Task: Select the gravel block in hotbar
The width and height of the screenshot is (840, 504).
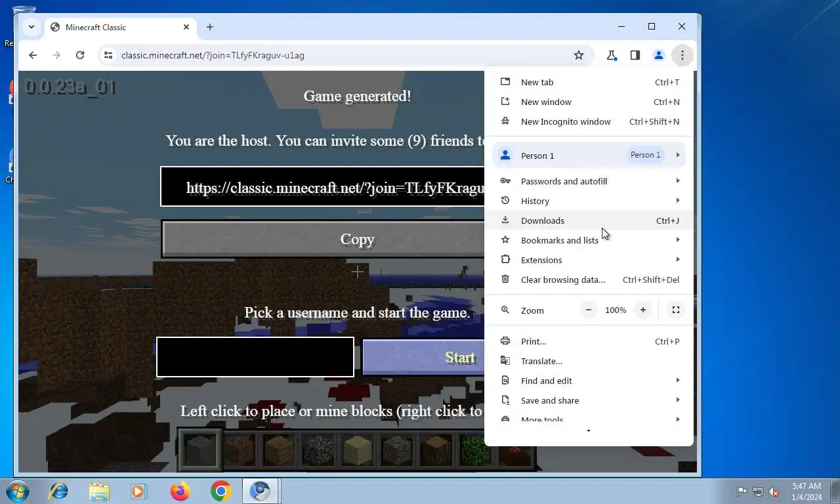Action: (x=397, y=450)
